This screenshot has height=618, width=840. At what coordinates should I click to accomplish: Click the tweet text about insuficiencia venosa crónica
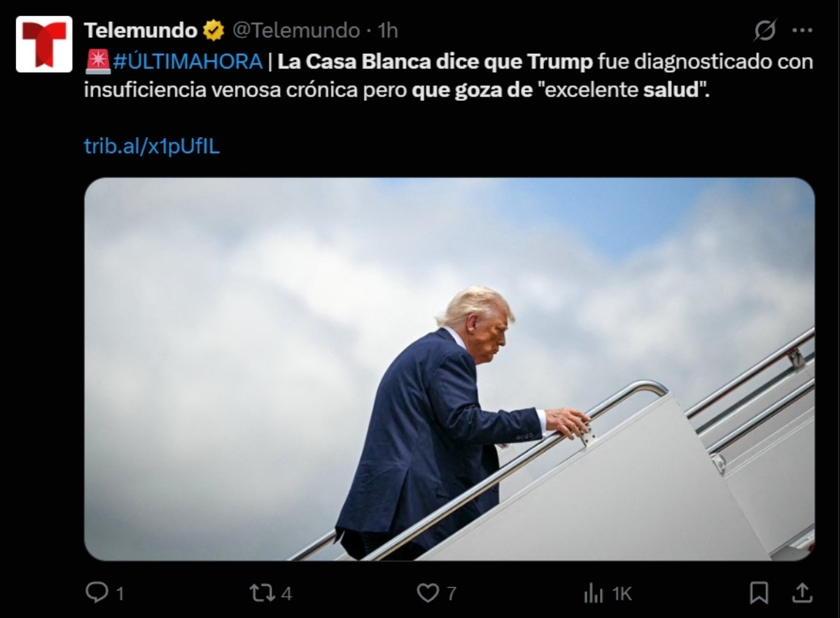[449, 76]
